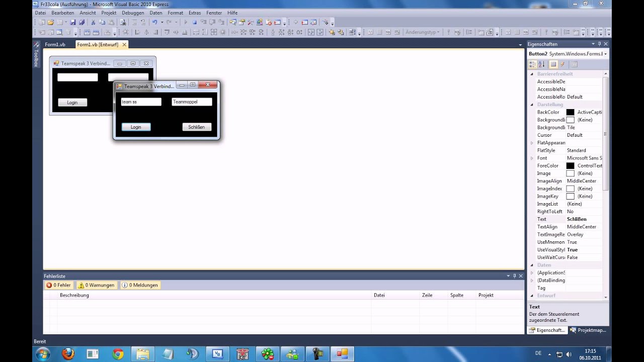Toggle Categorized view in the Eigenschaften panel
This screenshot has height=362, width=644.
coord(532,64)
